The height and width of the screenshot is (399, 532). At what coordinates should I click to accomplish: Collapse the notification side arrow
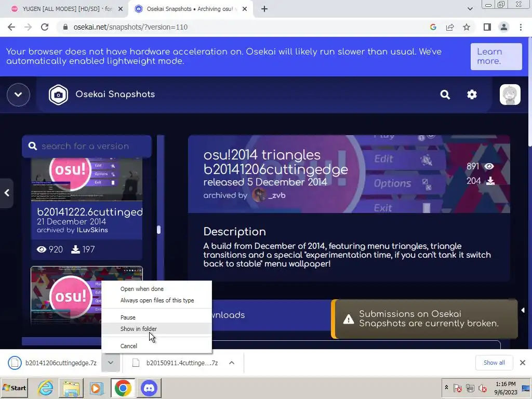(x=523, y=311)
